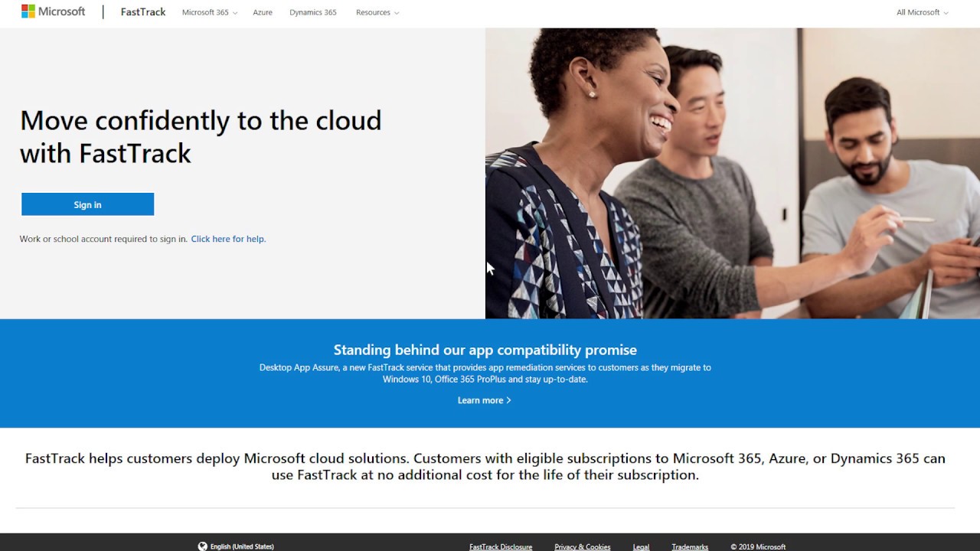Click the globe language icon in footer
Screen dimensions: 980x551
[x=202, y=546]
